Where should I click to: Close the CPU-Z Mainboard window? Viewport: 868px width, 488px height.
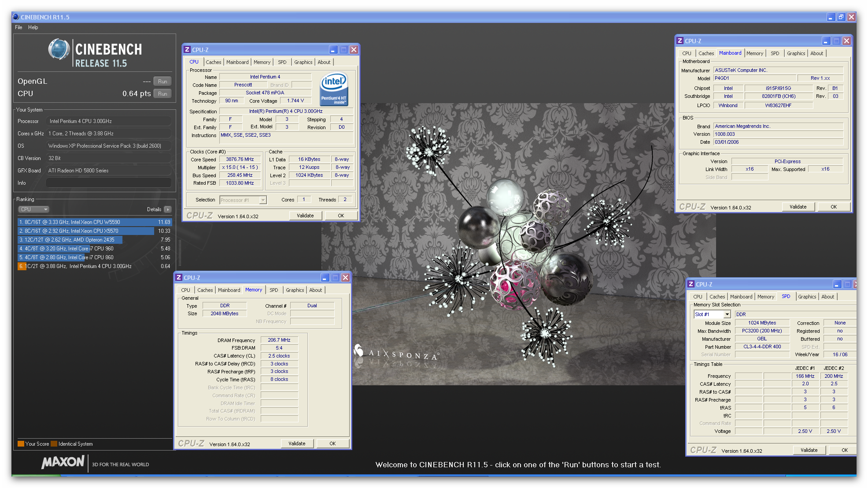[846, 41]
